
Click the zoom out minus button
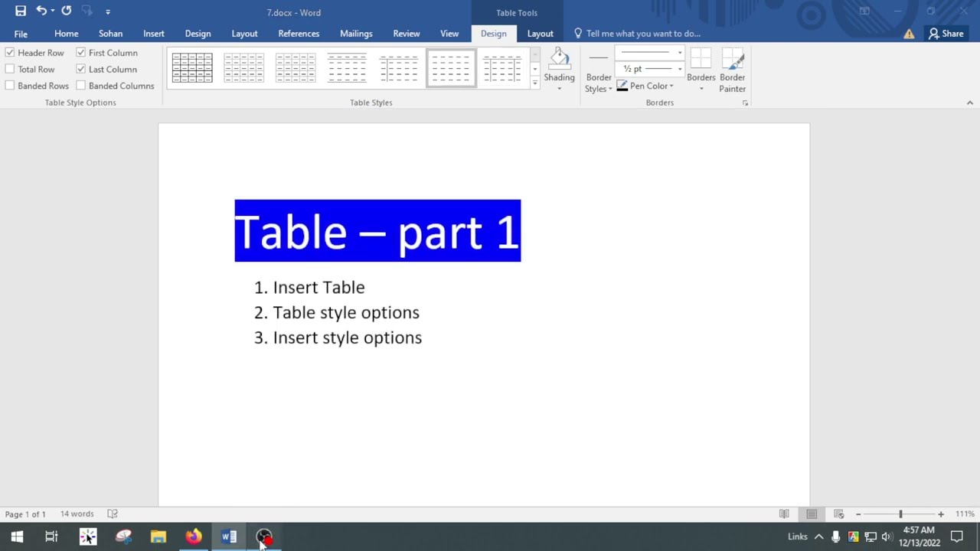tap(858, 514)
